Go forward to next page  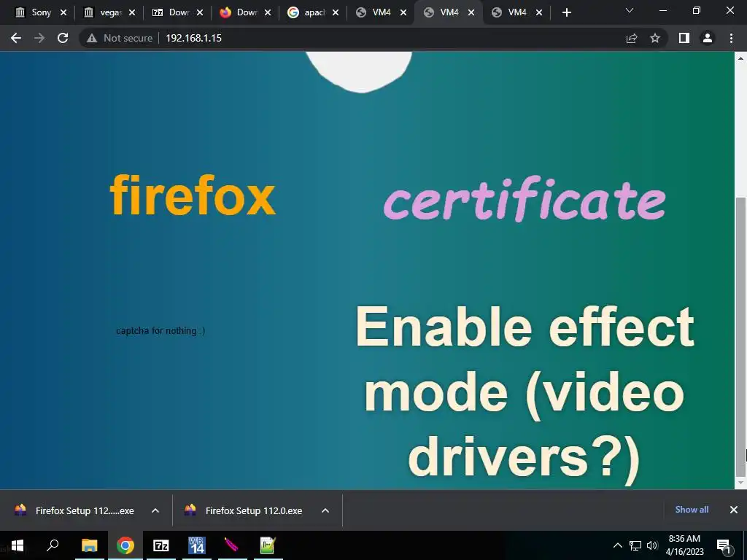pos(39,38)
